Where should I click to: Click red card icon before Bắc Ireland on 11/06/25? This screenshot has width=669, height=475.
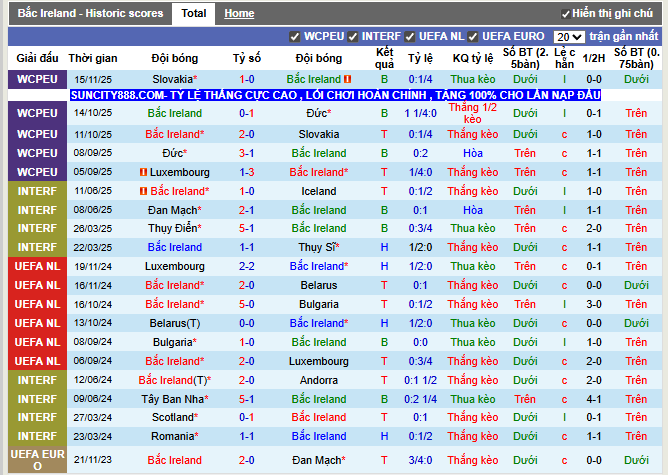click(x=143, y=191)
